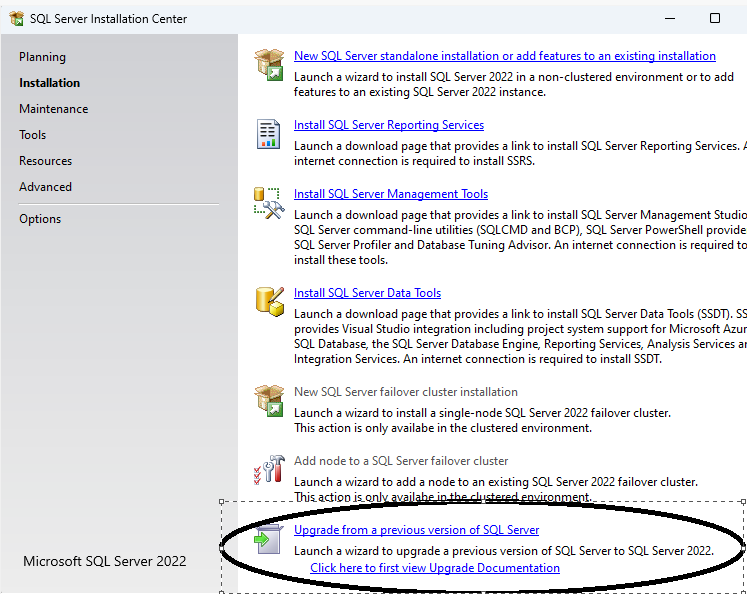Click text 'Launch a wizard to install a single-node'
This screenshot has height=594, width=747.
pos(398,413)
